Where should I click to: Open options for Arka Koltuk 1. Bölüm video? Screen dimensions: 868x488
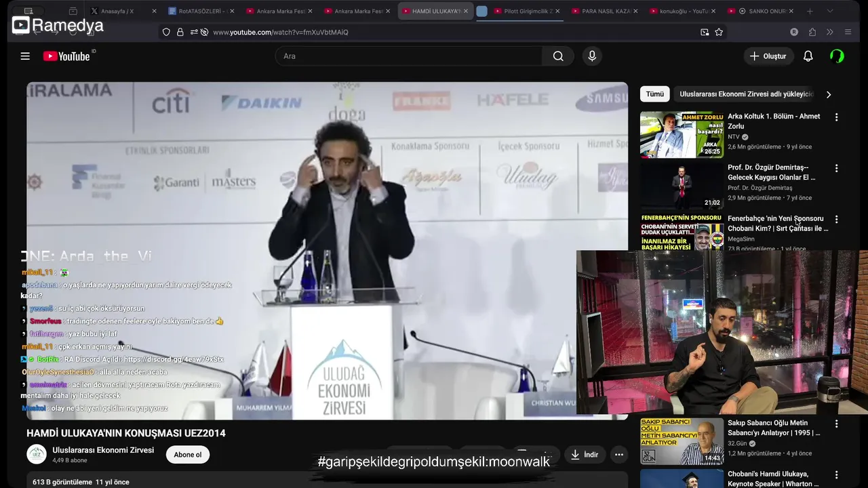pyautogui.click(x=836, y=117)
